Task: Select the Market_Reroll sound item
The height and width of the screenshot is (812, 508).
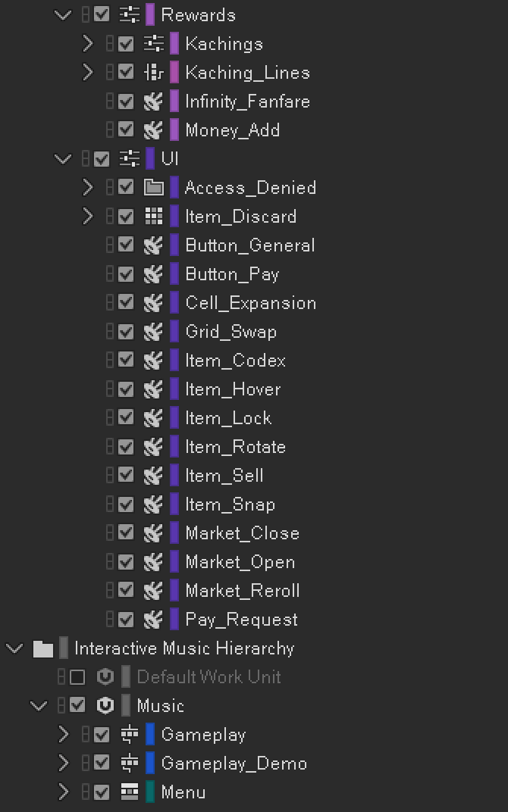Action: (242, 591)
